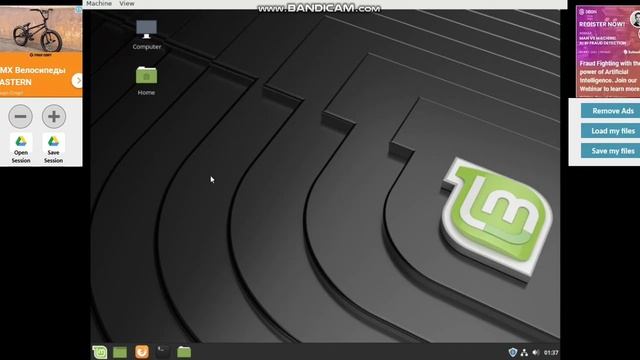The width and height of the screenshot is (640, 360).
Task: Open the Home folder desktop icon
Action: (x=146, y=81)
